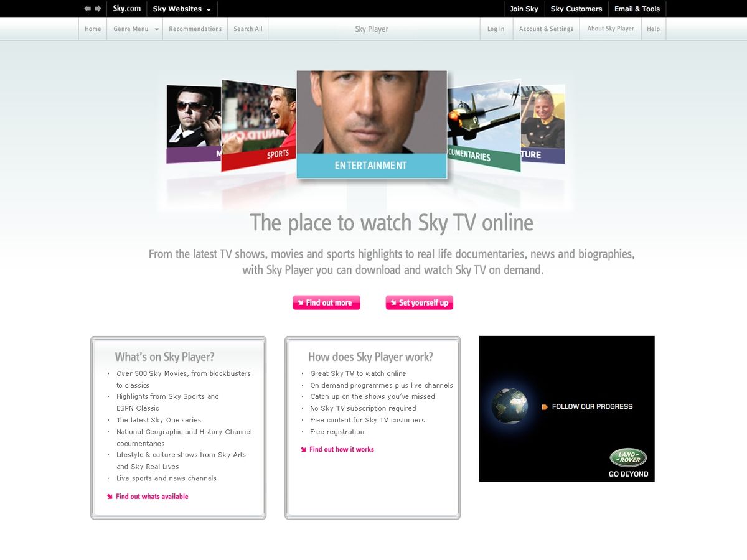Screen dimensions: 747x560
Task: Follow the Find out whats available link
Action: tap(152, 497)
